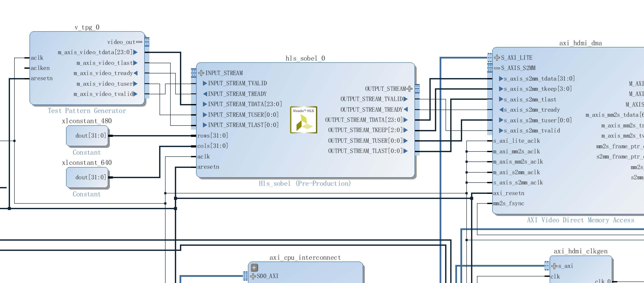The width and height of the screenshot is (644, 283).
Task: Select the s_axis_s2mm_tuser[0:0] pin arrow
Action: pyautogui.click(x=501, y=120)
